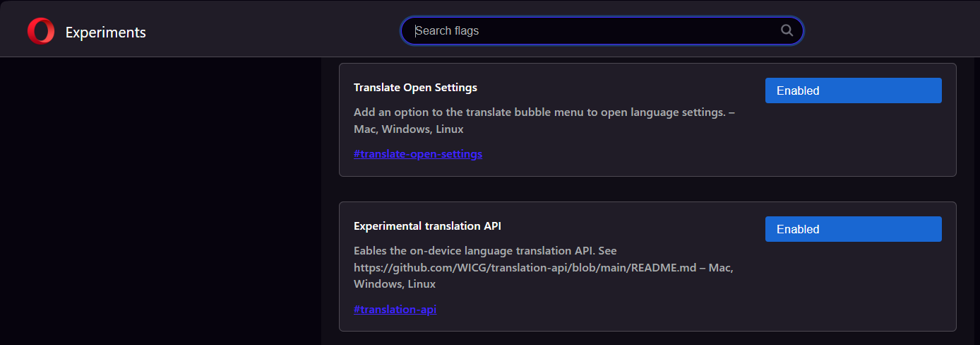This screenshot has height=345, width=980.
Task: Click the Experiments page heading
Action: tap(106, 32)
